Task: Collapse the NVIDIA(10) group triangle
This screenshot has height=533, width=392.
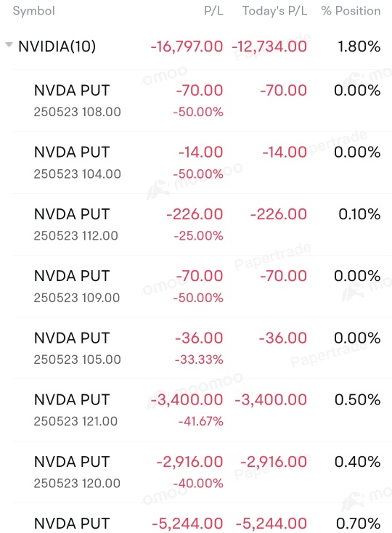Action: (x=9, y=44)
